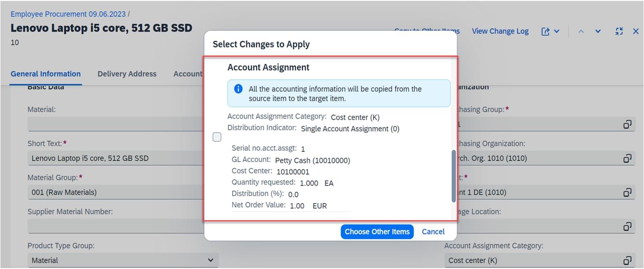The width and height of the screenshot is (644, 269).
Task: Switch to the Delivery Address tab
Action: tap(127, 74)
